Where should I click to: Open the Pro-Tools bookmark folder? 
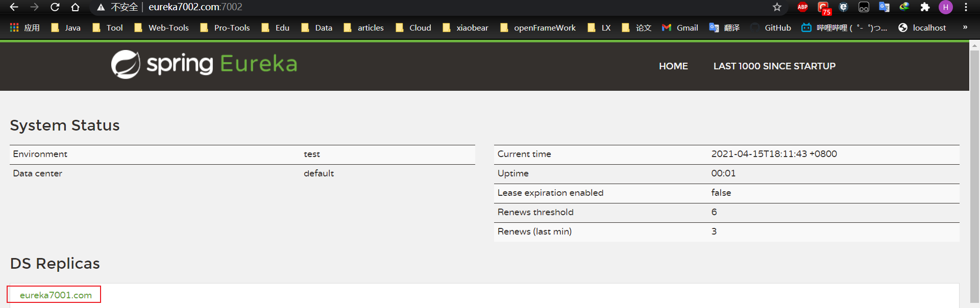[225, 28]
